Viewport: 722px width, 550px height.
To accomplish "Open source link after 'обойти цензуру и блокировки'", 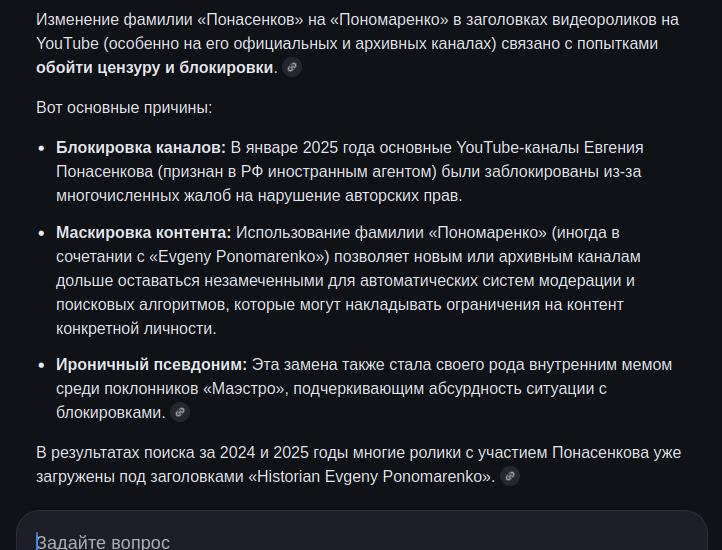I will (x=292, y=67).
